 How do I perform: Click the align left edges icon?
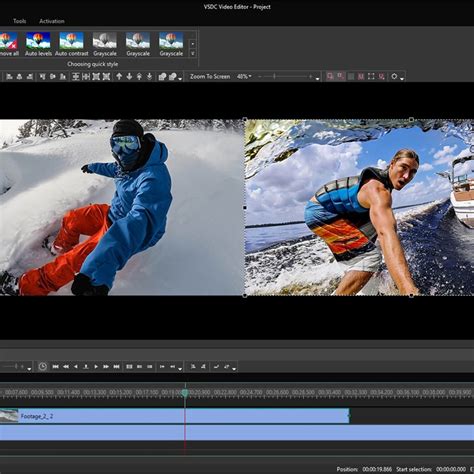coord(9,77)
